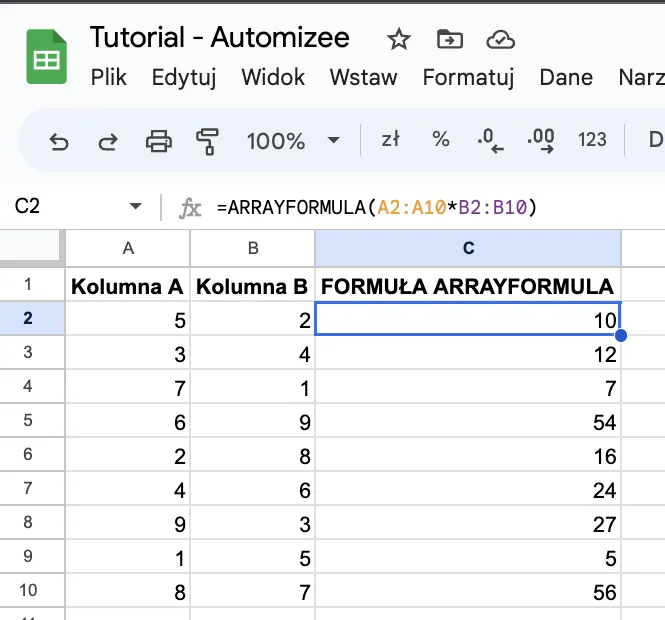665x620 pixels.
Task: Select cell B10 with value 7
Action: 253,590
